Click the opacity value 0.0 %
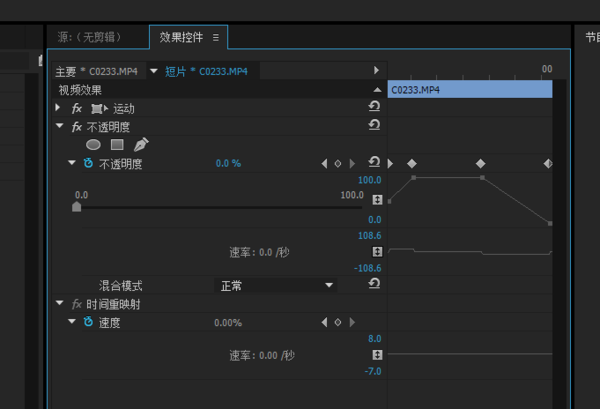 pyautogui.click(x=228, y=163)
